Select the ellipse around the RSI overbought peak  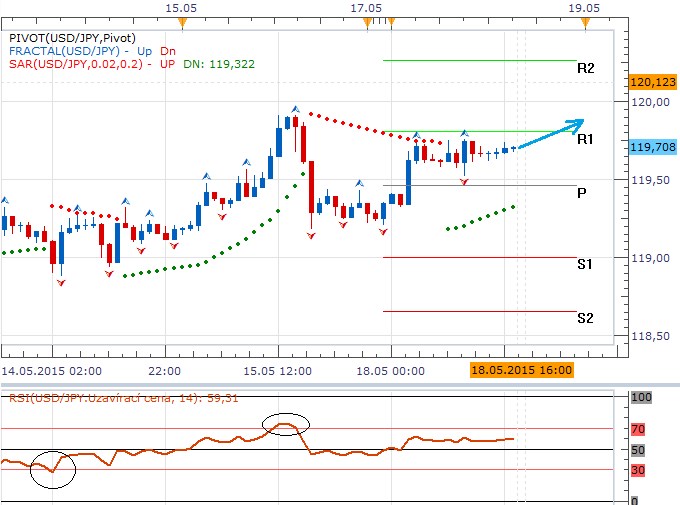284,425
